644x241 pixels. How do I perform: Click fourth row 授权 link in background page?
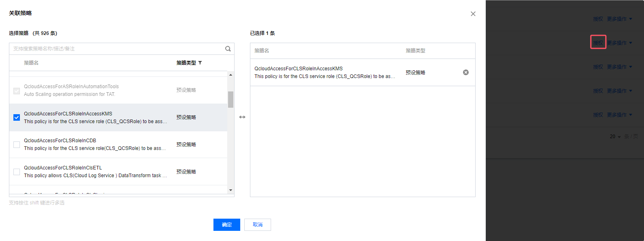(598, 91)
